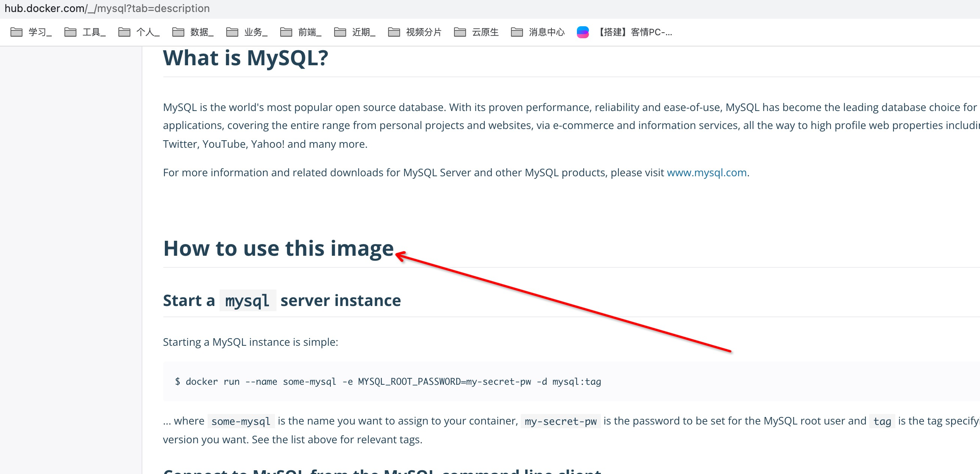Open the 业务_ bookmark folder
Screen dimensions: 980x474
pyautogui.click(x=247, y=32)
